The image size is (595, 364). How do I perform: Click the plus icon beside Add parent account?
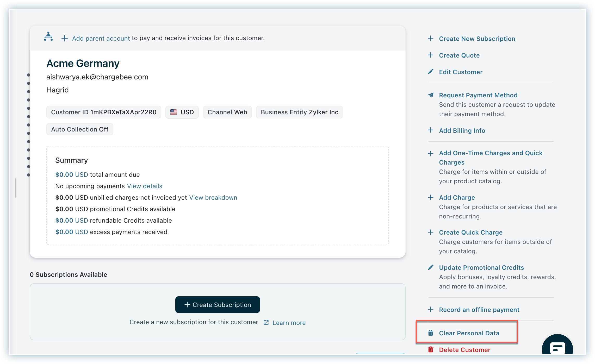64,39
